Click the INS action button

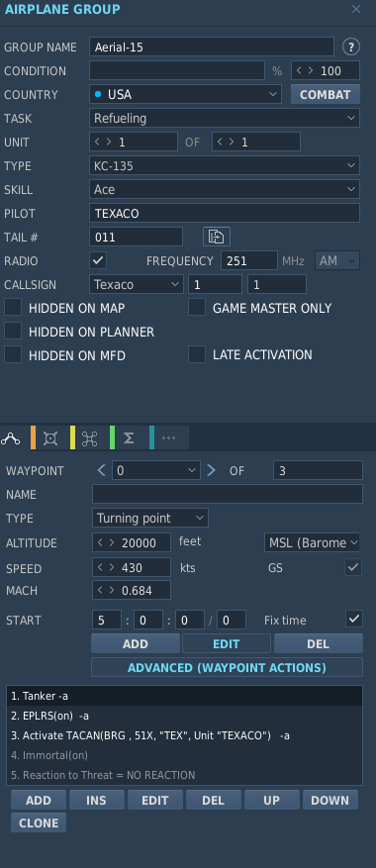click(97, 800)
